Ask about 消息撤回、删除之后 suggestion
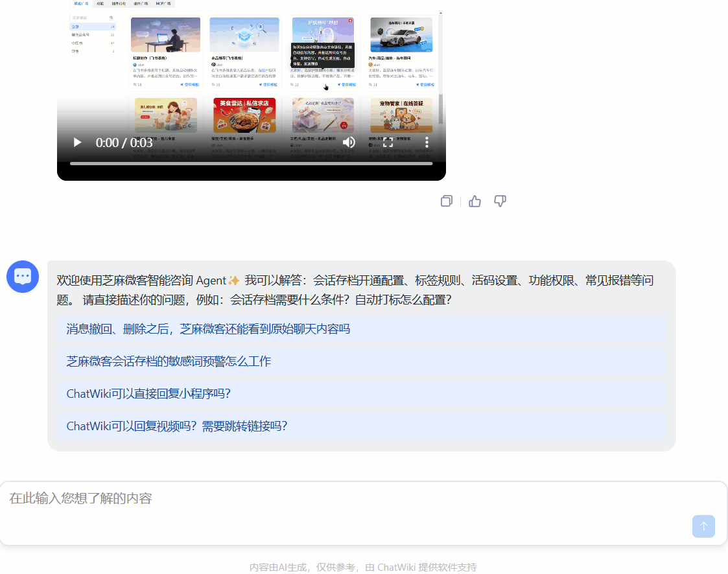This screenshot has height=574, width=728. pos(362,329)
